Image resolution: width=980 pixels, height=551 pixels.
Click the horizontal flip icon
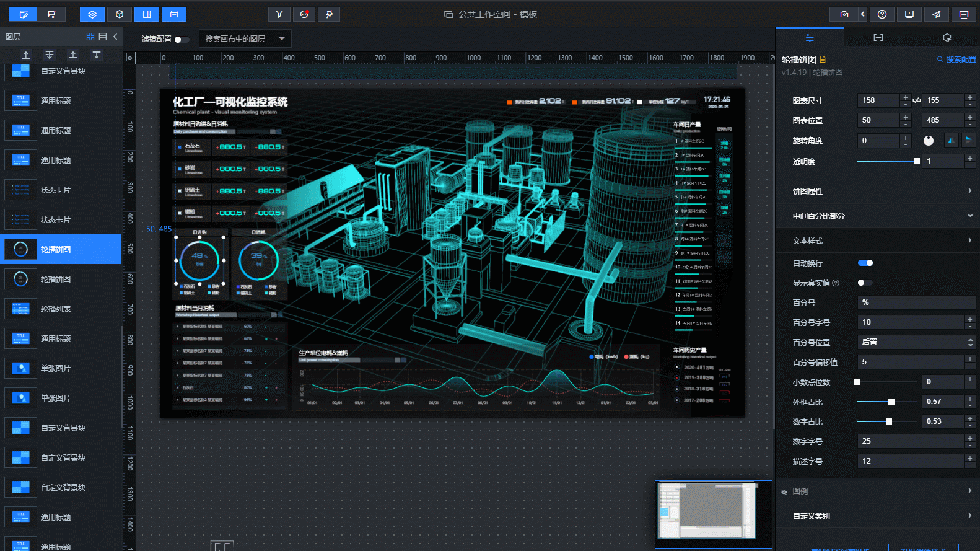pyautogui.click(x=952, y=141)
